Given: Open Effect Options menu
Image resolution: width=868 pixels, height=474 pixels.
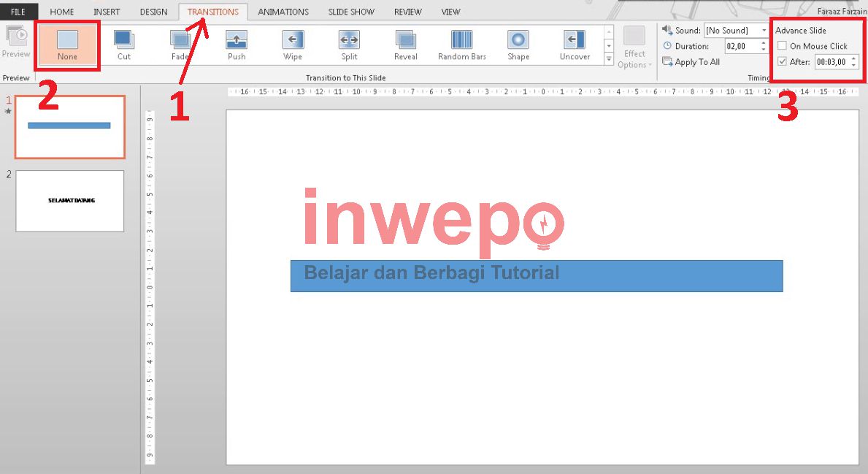Looking at the screenshot, I should (x=634, y=47).
